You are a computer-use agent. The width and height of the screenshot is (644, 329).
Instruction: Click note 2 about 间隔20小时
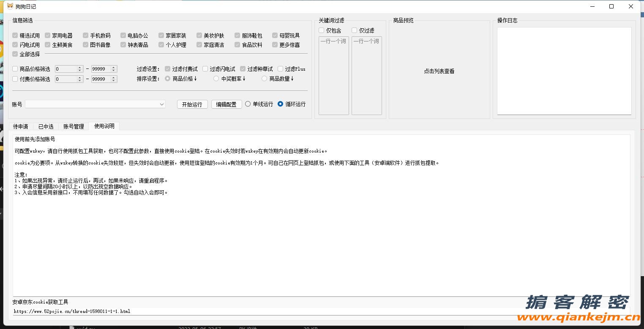click(x=74, y=186)
